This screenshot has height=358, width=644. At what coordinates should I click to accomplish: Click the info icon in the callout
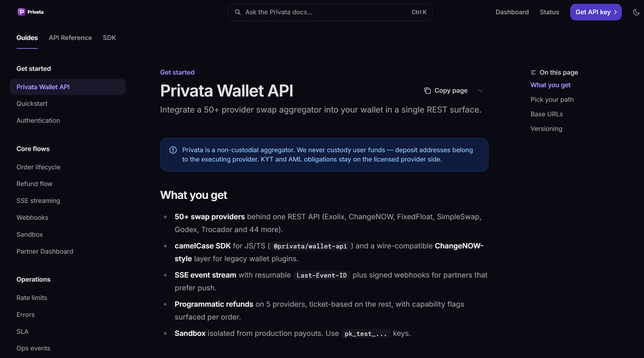pos(173,150)
